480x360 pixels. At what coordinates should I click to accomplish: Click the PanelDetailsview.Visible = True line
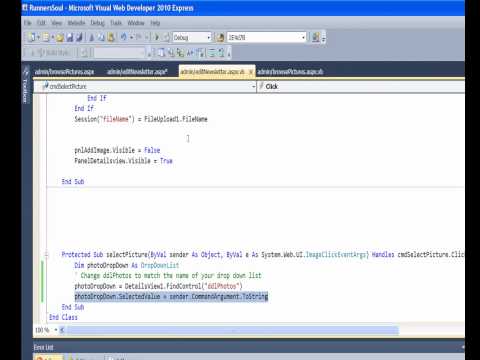click(123, 161)
